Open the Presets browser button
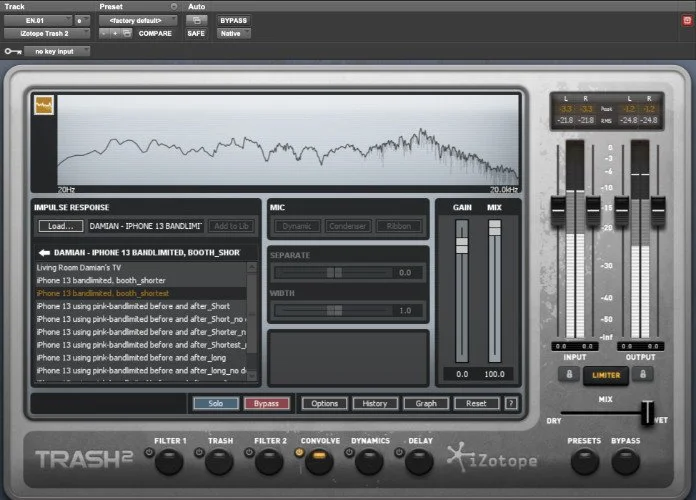The image size is (696, 500). pyautogui.click(x=585, y=462)
